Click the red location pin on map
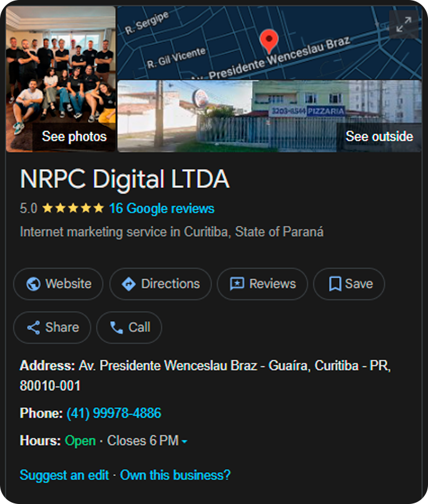Image resolution: width=428 pixels, height=504 pixels. tap(269, 41)
